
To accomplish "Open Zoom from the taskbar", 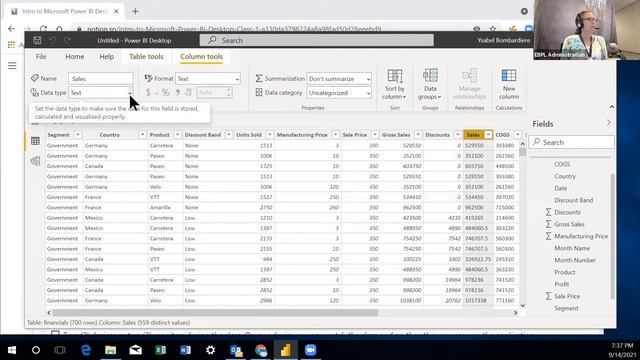I will coord(310,350).
